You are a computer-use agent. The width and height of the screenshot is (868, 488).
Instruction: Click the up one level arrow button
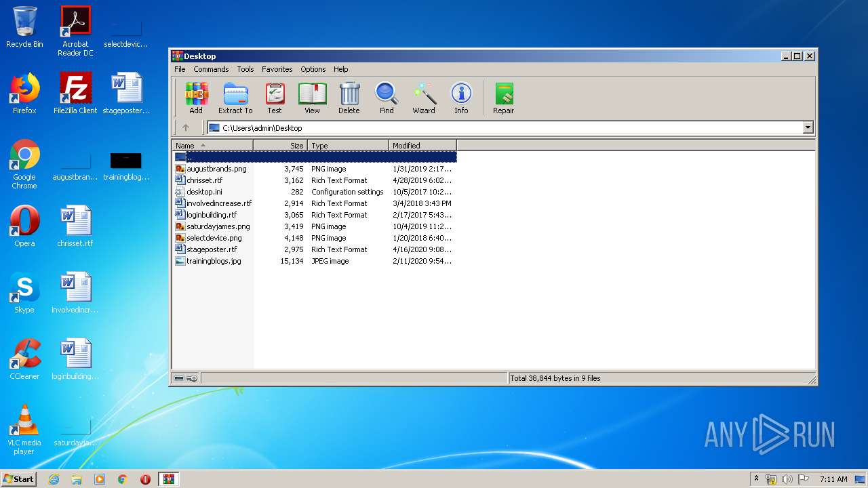click(x=186, y=127)
